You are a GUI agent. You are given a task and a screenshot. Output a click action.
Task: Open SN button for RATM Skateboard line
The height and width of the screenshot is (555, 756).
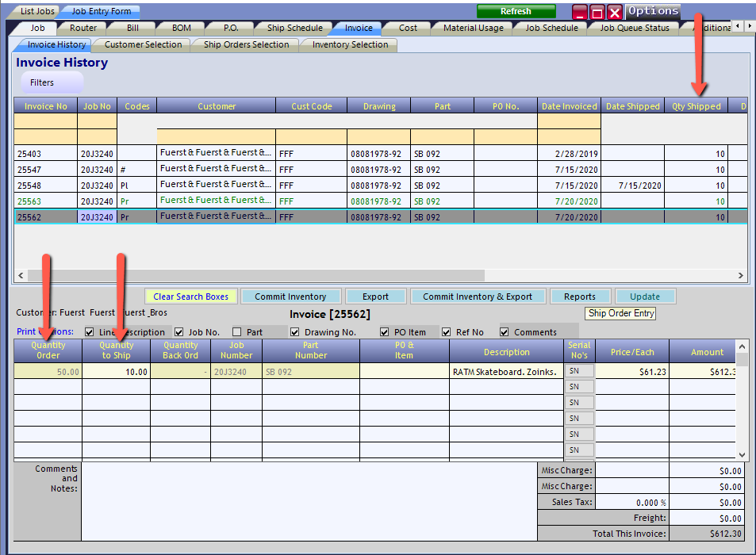(x=579, y=371)
